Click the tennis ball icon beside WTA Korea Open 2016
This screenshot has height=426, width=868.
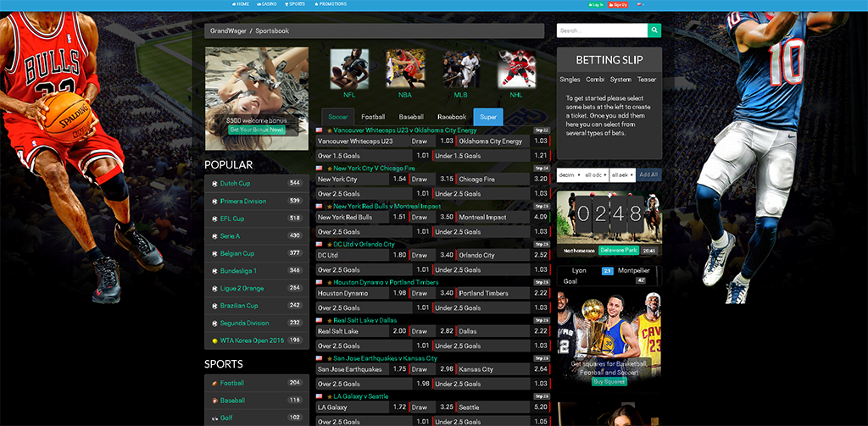(214, 340)
